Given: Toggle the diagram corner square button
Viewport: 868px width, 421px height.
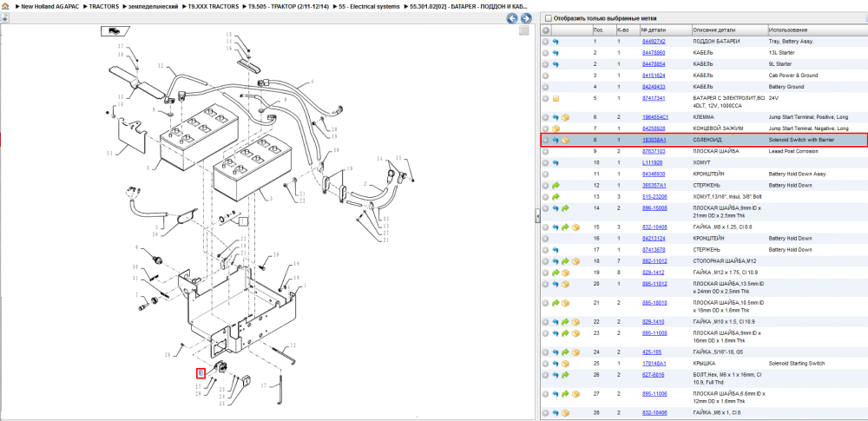Looking at the screenshot, I should [523, 31].
